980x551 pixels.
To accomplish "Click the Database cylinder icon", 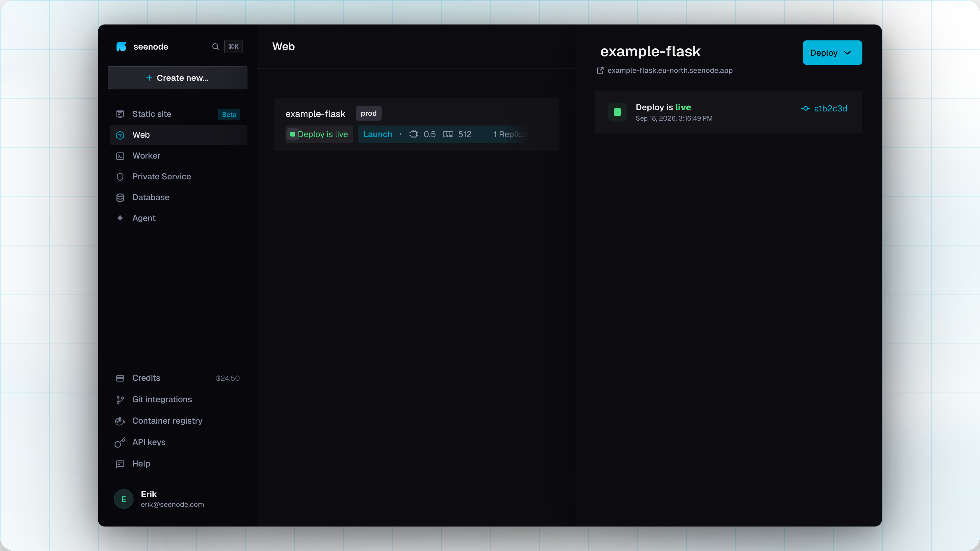I will pyautogui.click(x=120, y=197).
